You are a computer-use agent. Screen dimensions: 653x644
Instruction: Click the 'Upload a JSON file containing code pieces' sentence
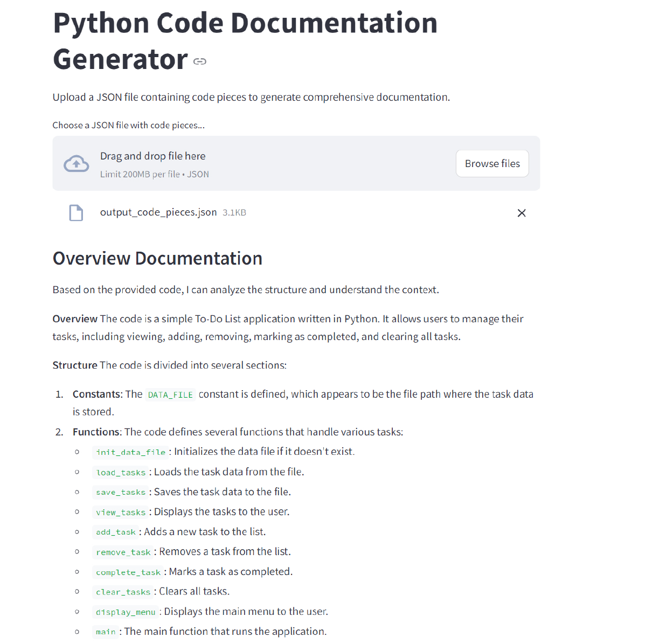pos(251,98)
